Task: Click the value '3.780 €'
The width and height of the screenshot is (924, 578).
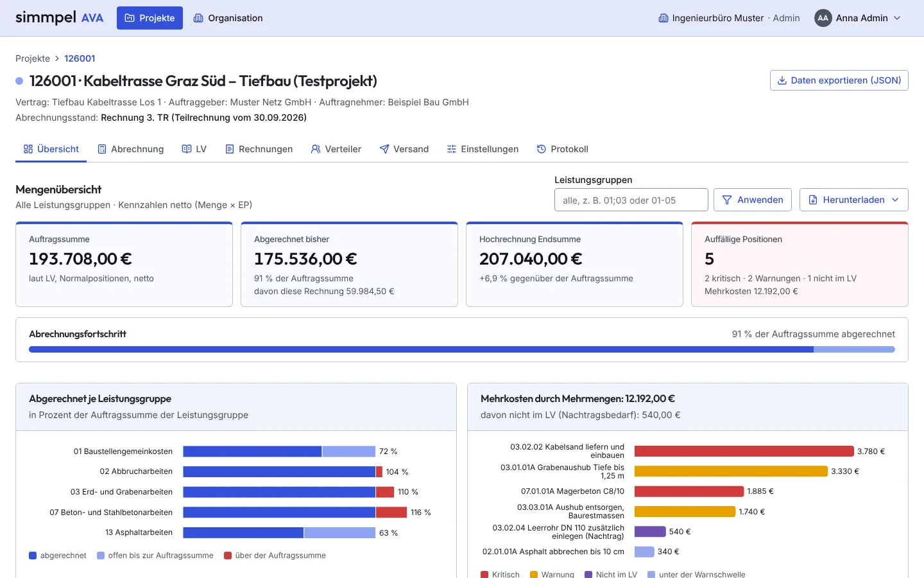Action: pos(871,451)
